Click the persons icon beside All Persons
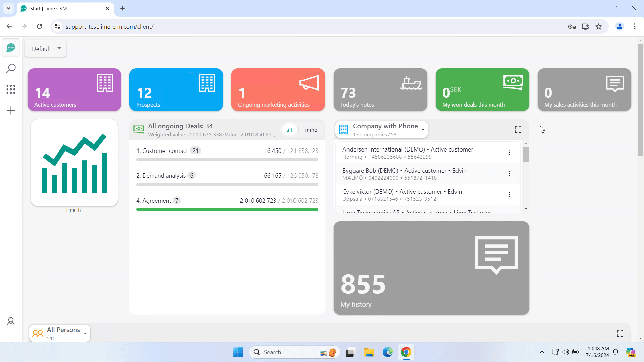The height and width of the screenshot is (362, 644). (38, 334)
